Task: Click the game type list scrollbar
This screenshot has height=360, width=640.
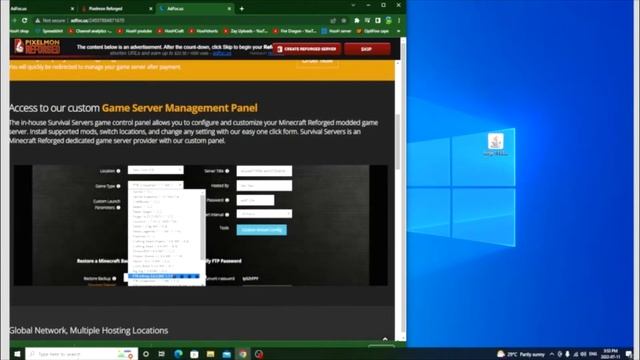Action: coord(202,227)
